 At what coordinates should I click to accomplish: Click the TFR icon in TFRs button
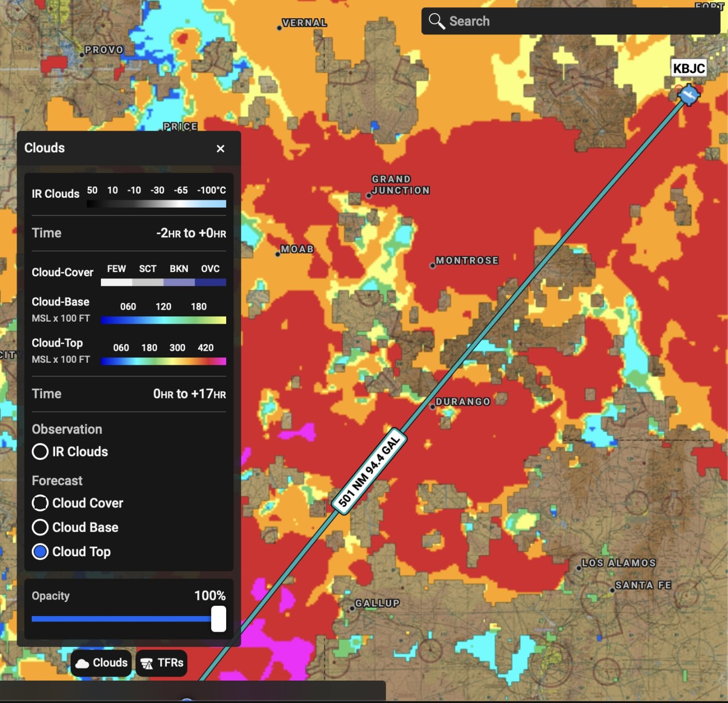[x=147, y=663]
